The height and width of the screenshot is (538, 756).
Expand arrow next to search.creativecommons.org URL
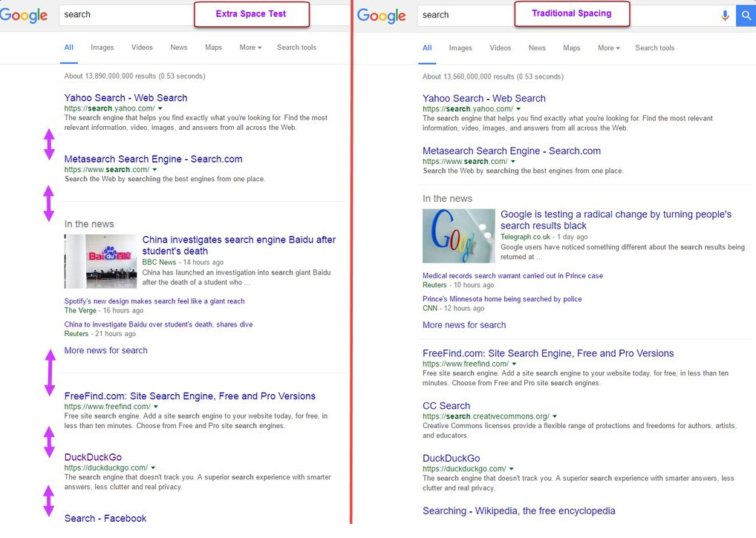pos(555,417)
